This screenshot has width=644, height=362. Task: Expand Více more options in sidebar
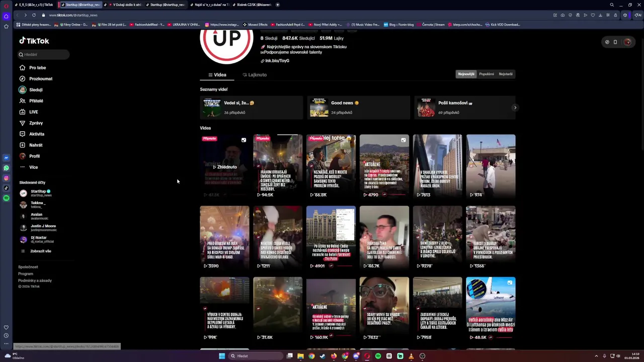[28, 167]
